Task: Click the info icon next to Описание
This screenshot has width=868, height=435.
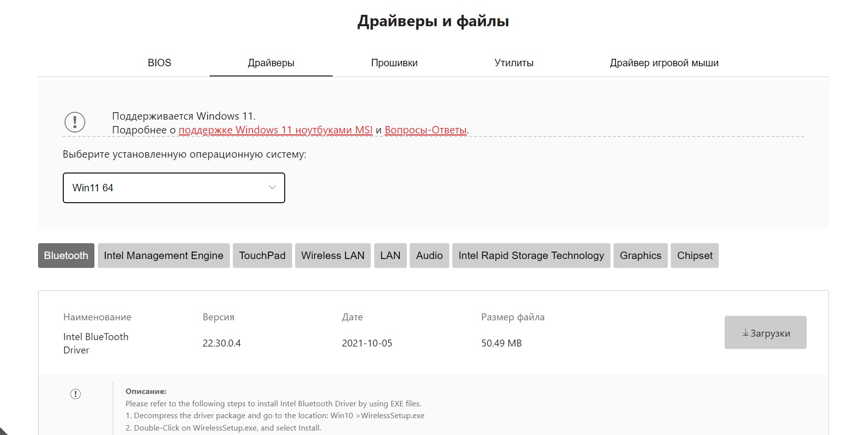Action: pos(76,394)
